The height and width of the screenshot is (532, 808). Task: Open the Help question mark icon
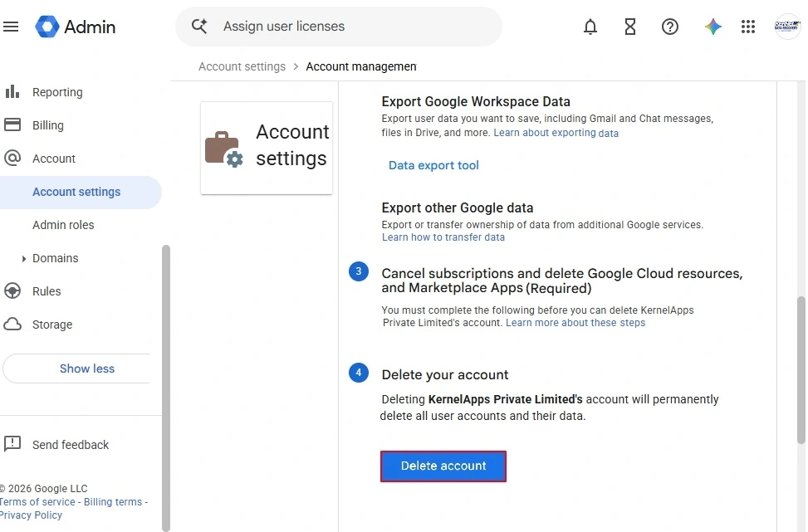pyautogui.click(x=670, y=27)
